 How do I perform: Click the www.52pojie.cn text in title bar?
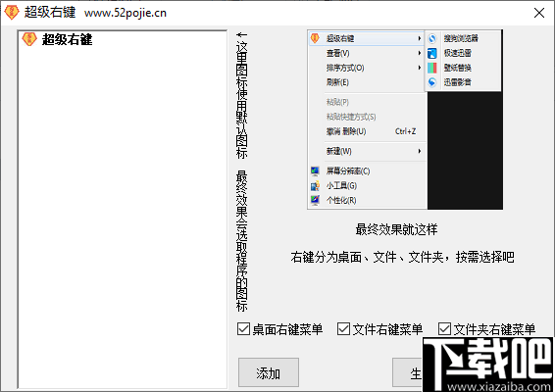(x=126, y=13)
